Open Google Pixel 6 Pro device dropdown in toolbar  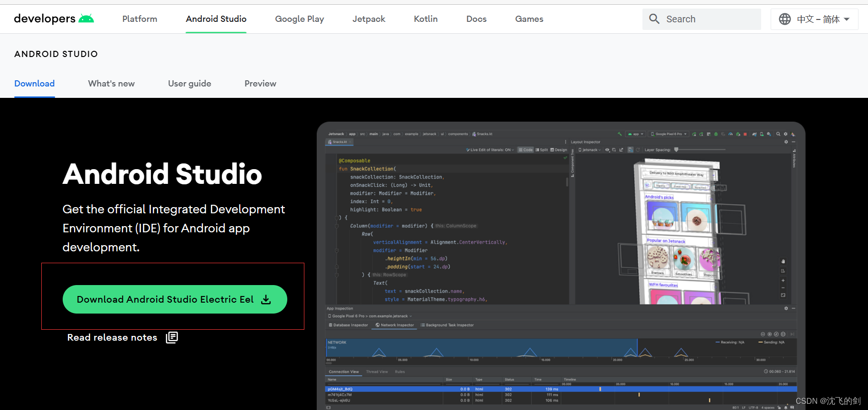[x=669, y=134]
